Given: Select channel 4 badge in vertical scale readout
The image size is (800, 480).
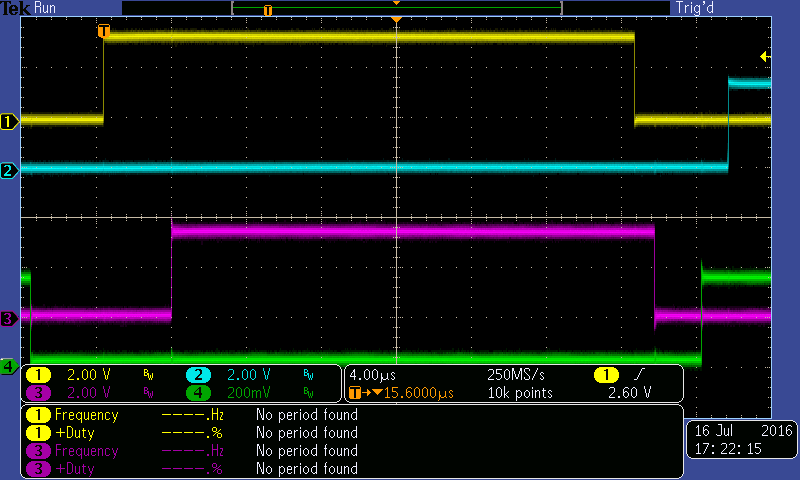Looking at the screenshot, I should pyautogui.click(x=198, y=393).
